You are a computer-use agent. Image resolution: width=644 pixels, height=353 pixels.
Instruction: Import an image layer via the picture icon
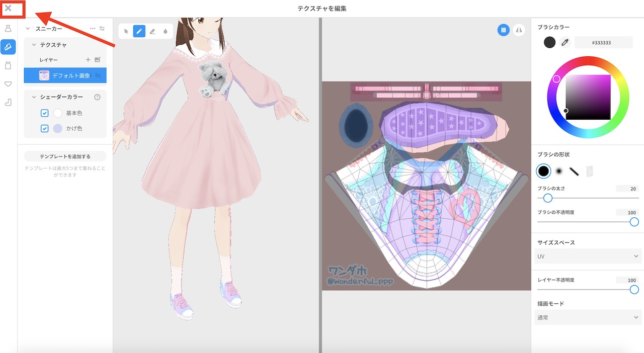pos(98,59)
